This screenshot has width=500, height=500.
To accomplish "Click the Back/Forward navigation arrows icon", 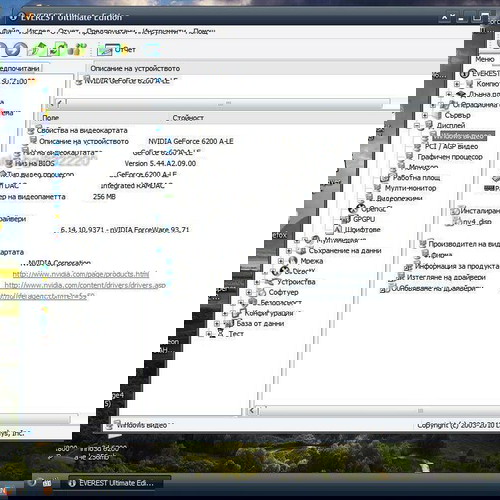I will point(13,49).
